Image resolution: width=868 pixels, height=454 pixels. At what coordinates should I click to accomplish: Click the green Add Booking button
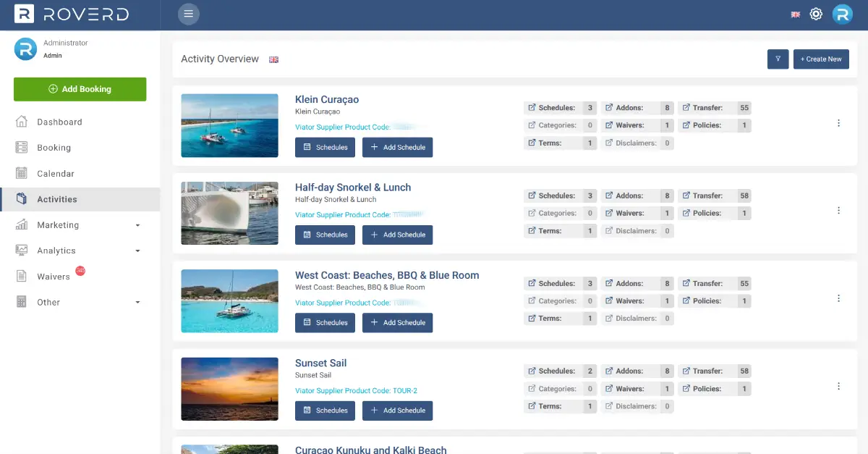(x=80, y=89)
